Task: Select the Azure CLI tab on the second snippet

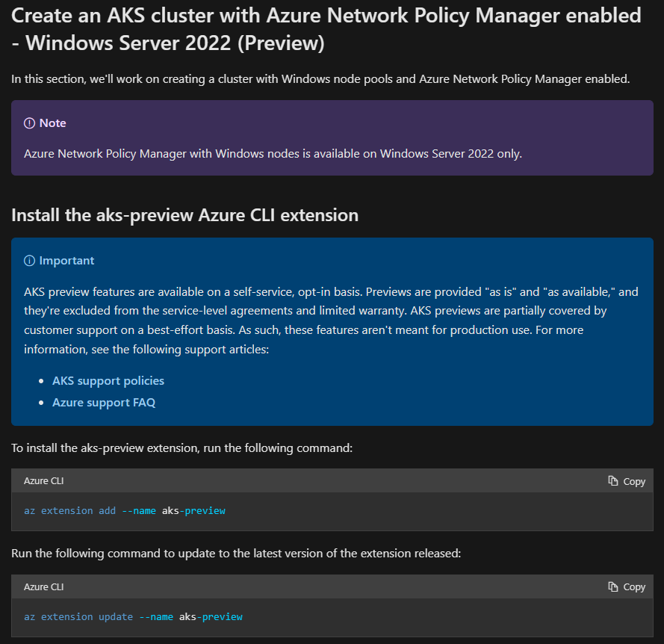Action: 43,586
